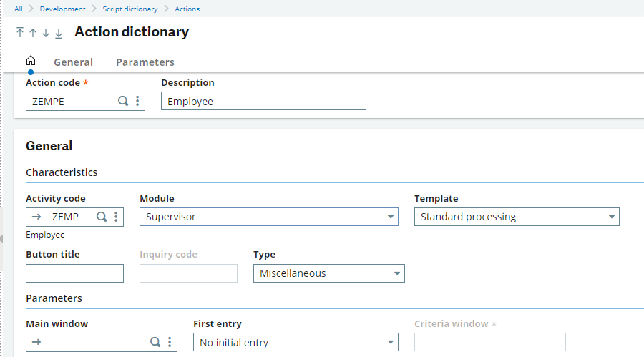
Task: Open the Script dictionary breadcrumb link
Action: (130, 9)
